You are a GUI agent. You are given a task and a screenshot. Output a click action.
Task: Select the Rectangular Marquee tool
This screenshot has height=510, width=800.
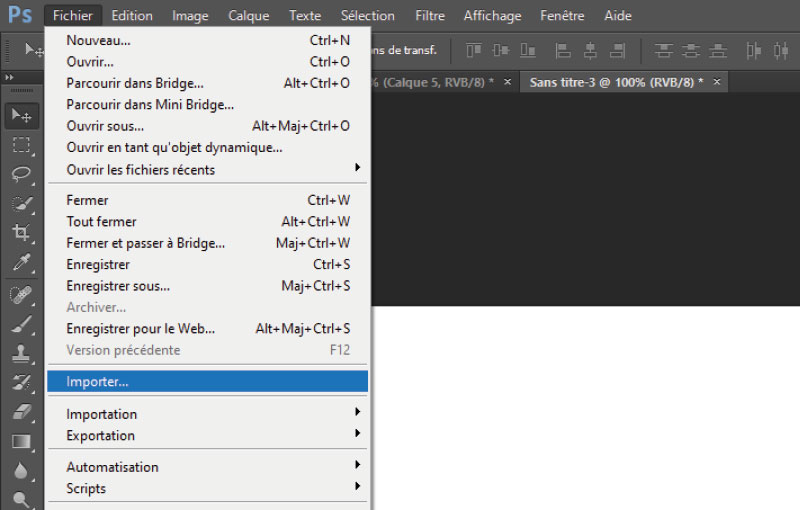[22, 145]
